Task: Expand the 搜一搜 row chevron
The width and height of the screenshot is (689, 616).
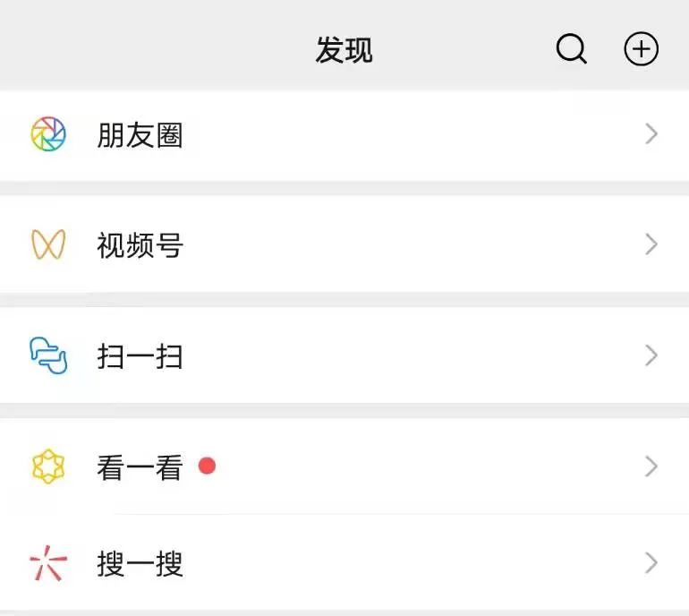Action: pyautogui.click(x=651, y=564)
